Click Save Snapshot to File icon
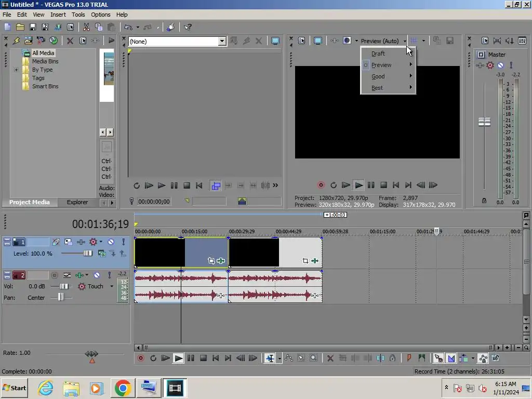532x399 pixels. click(x=450, y=41)
